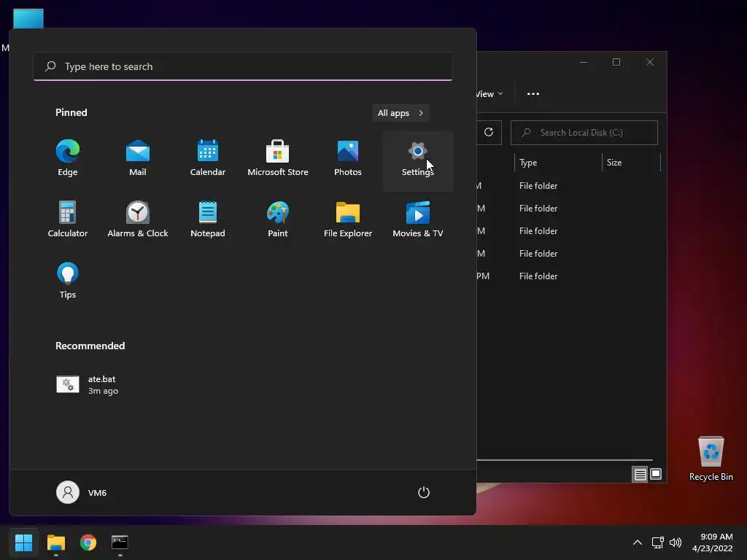The width and height of the screenshot is (747, 560).
Task: Focus the Type here to search box
Action: [x=243, y=66]
